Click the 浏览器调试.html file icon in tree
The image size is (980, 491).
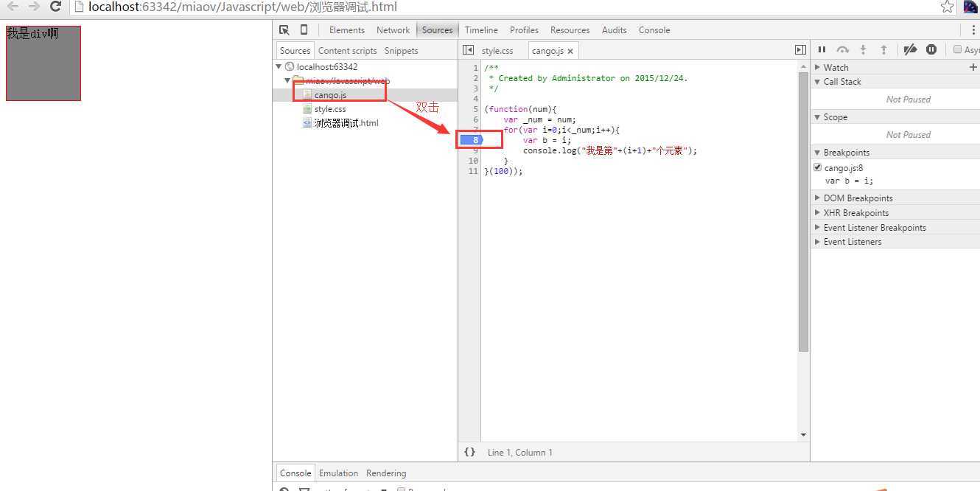pos(307,123)
